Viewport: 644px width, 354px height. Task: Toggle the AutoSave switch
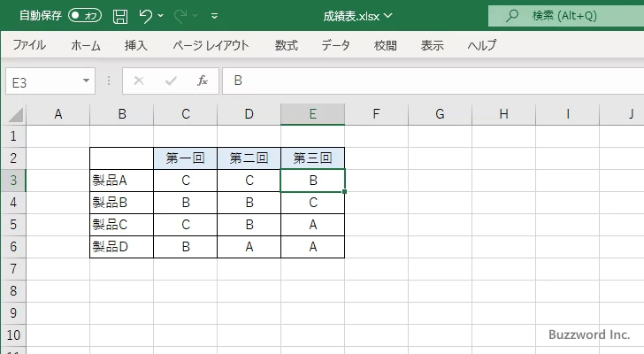point(85,16)
